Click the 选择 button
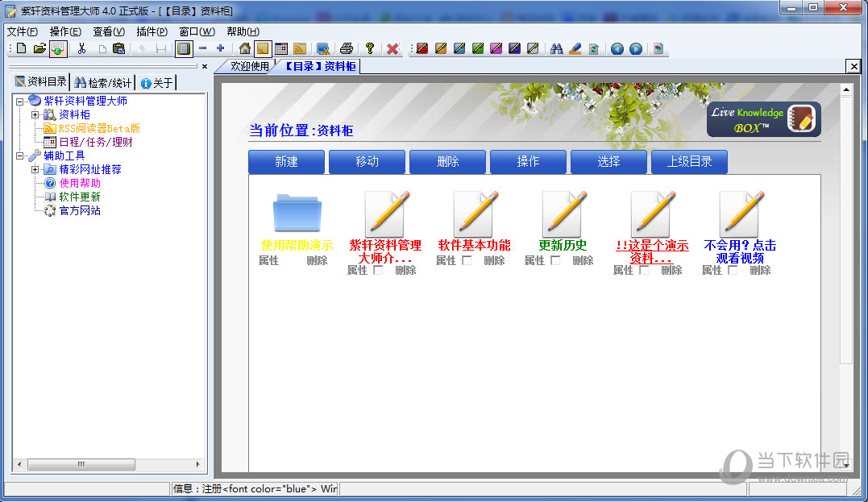This screenshot has width=868, height=502. point(608,162)
